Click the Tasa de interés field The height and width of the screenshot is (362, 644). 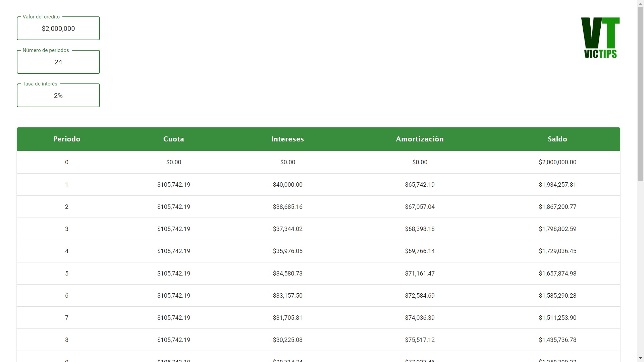tap(58, 95)
